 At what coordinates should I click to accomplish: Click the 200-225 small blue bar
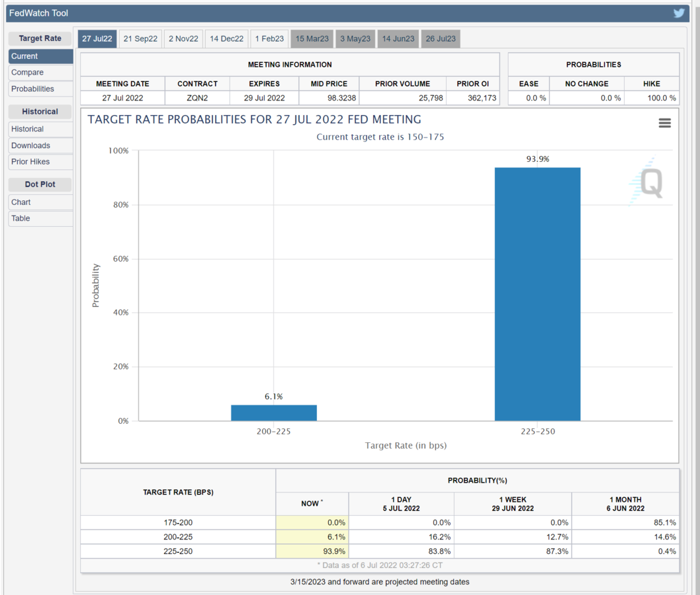(273, 413)
